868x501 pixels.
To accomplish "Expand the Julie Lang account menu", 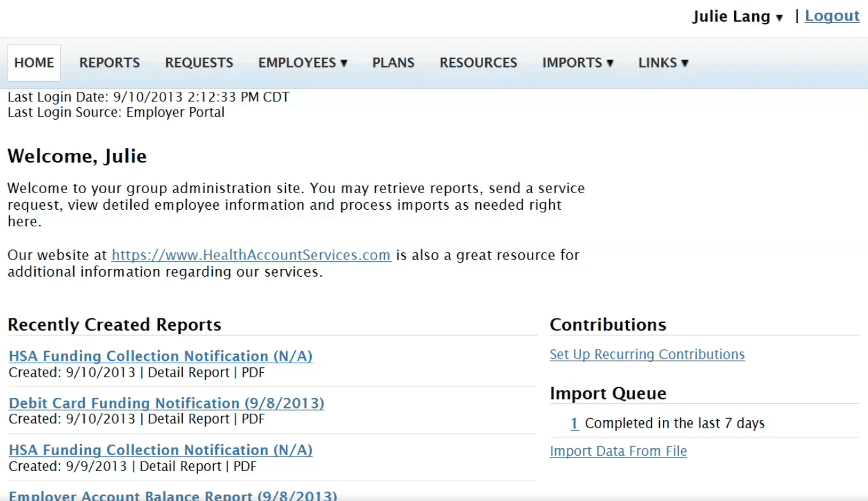I will (x=737, y=16).
